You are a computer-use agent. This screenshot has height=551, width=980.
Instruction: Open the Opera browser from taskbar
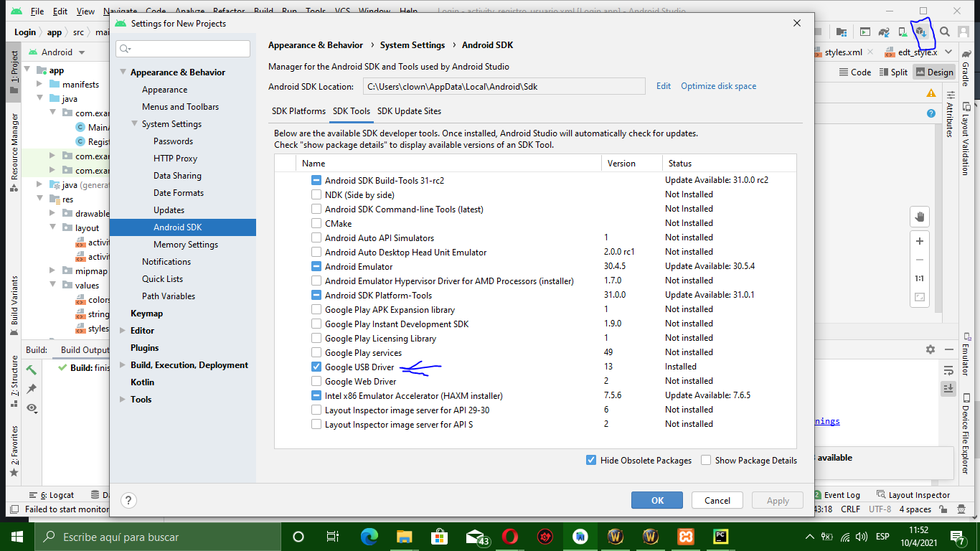pyautogui.click(x=510, y=537)
